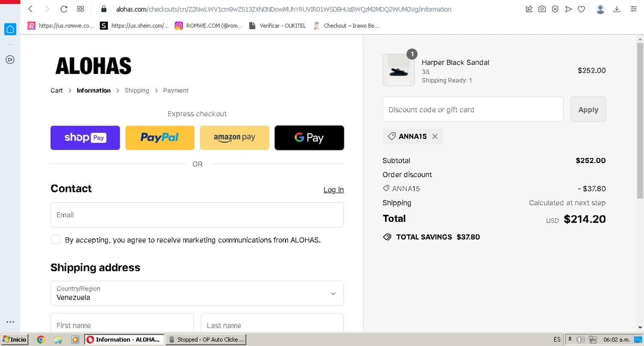Go back with browser back arrow
Screen dimensions: 644x346
click(x=30, y=9)
